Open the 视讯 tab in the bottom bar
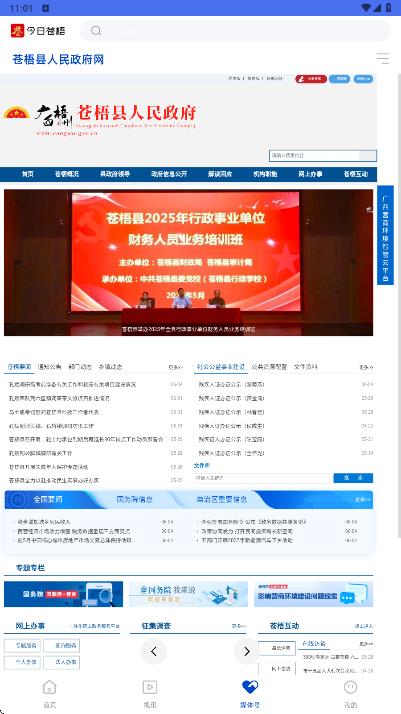 coord(150,694)
